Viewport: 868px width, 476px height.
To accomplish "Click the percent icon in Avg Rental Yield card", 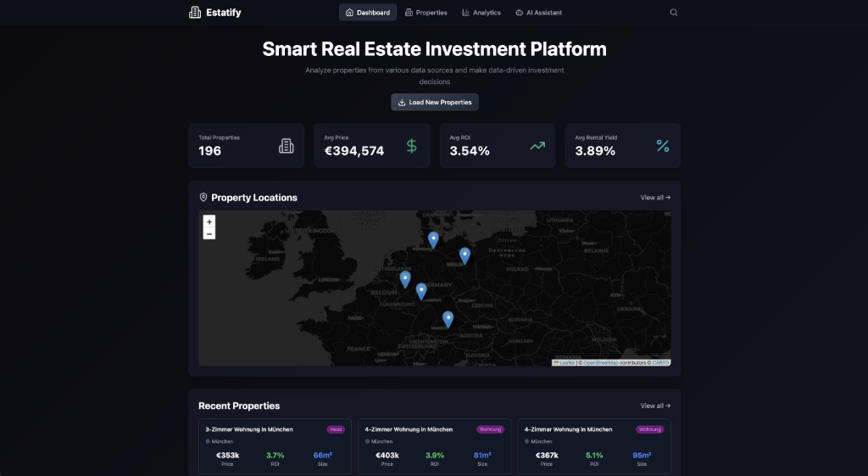I will [663, 146].
